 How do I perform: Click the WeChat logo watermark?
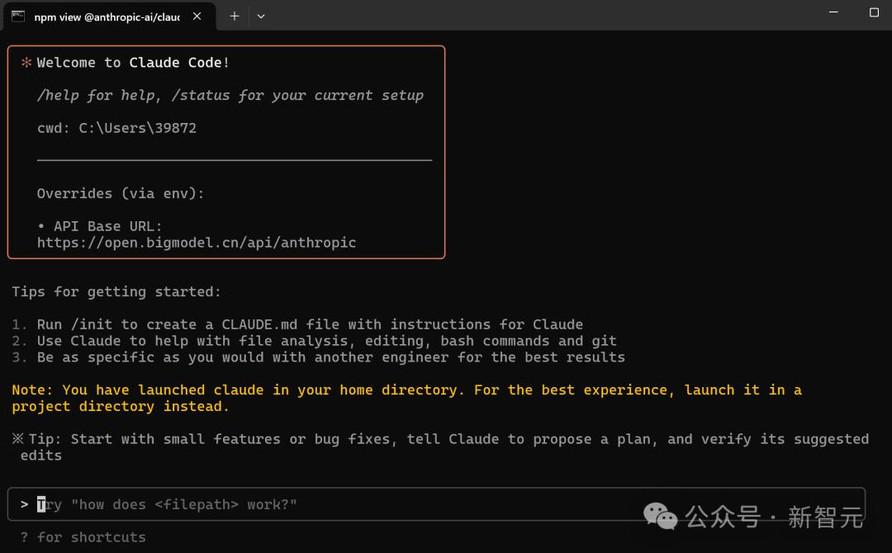tap(660, 516)
